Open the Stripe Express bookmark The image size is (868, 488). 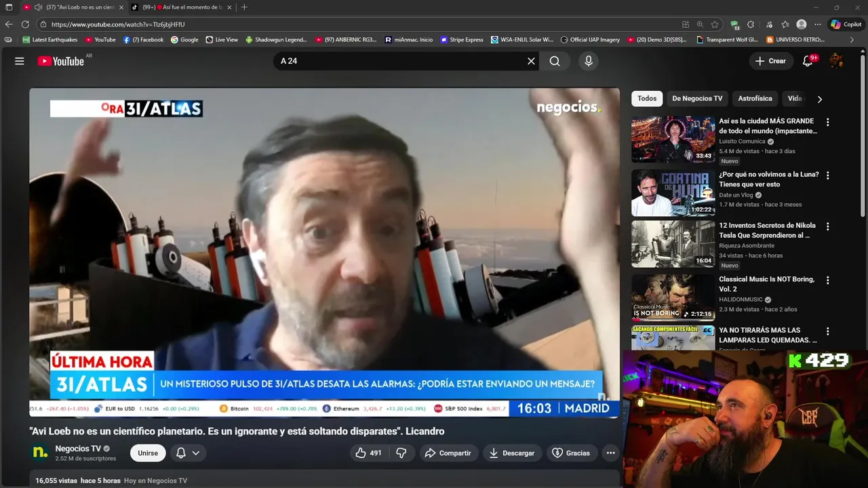click(462, 40)
